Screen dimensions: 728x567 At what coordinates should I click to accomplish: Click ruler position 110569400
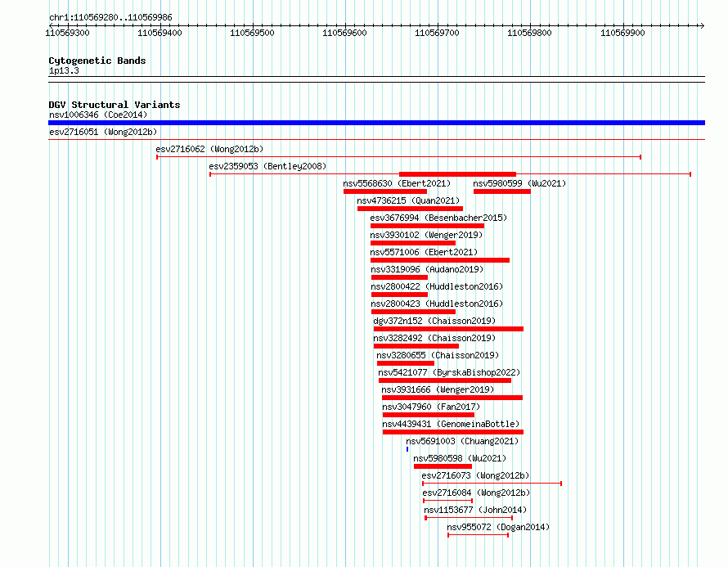(160, 33)
